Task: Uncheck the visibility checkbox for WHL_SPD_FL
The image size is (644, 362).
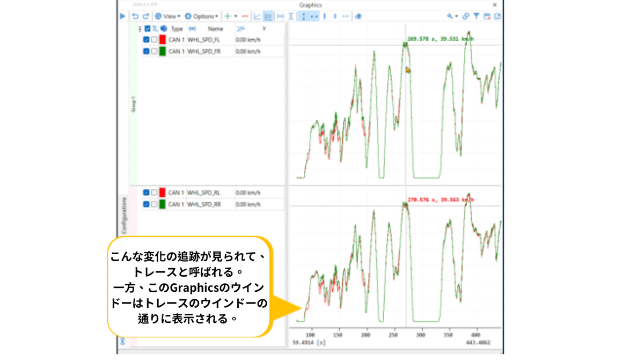Action: click(146, 40)
